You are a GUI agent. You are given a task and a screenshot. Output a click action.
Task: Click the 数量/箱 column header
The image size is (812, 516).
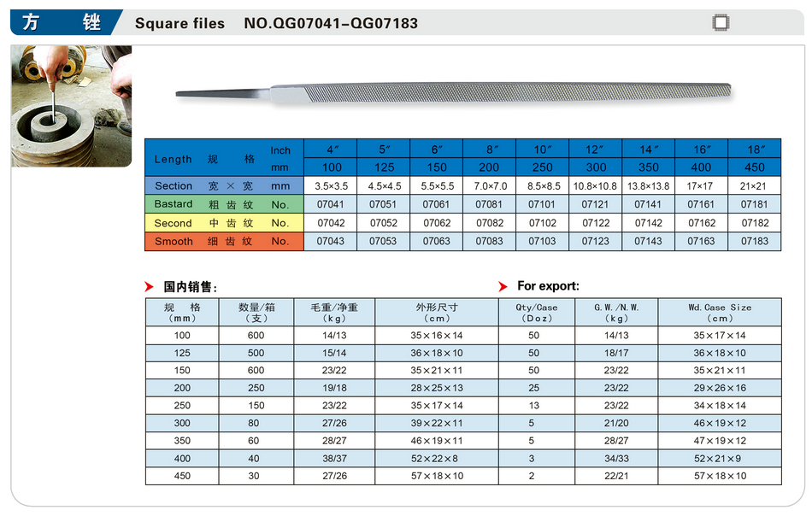click(x=256, y=313)
